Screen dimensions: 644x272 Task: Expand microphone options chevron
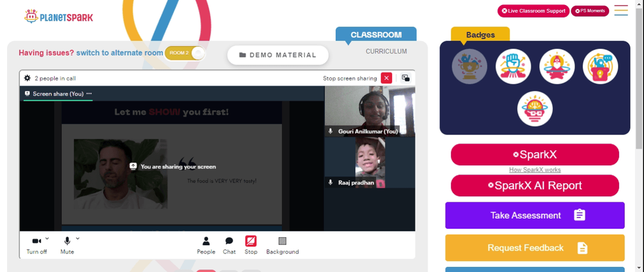[78, 239]
